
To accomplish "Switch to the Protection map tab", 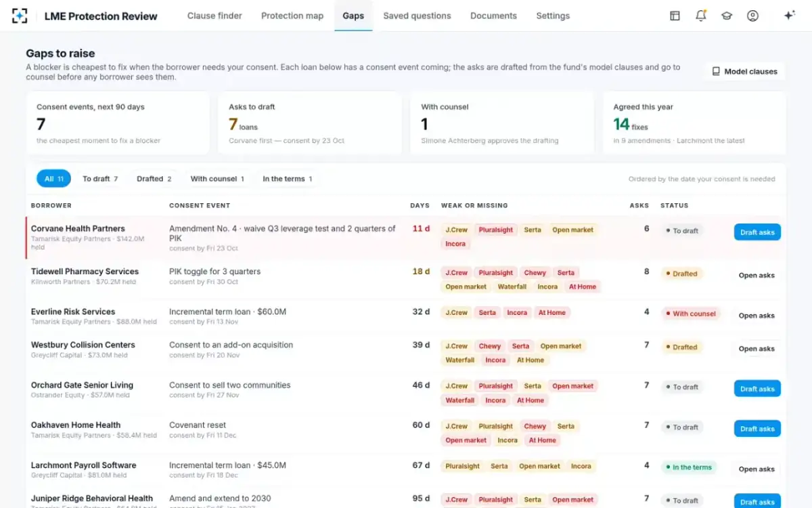I will (x=292, y=16).
